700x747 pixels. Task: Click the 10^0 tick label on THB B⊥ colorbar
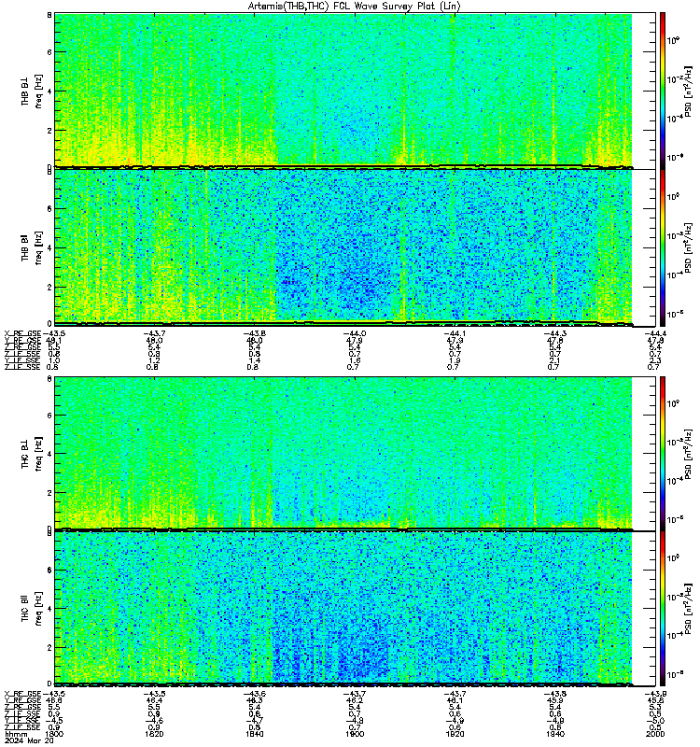[673, 40]
